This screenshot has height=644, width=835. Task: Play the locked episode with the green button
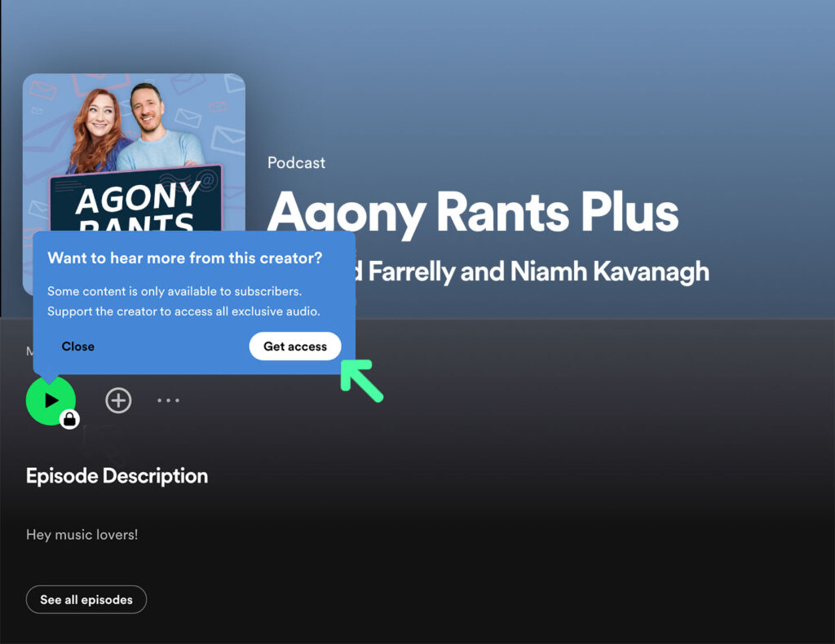(51, 400)
